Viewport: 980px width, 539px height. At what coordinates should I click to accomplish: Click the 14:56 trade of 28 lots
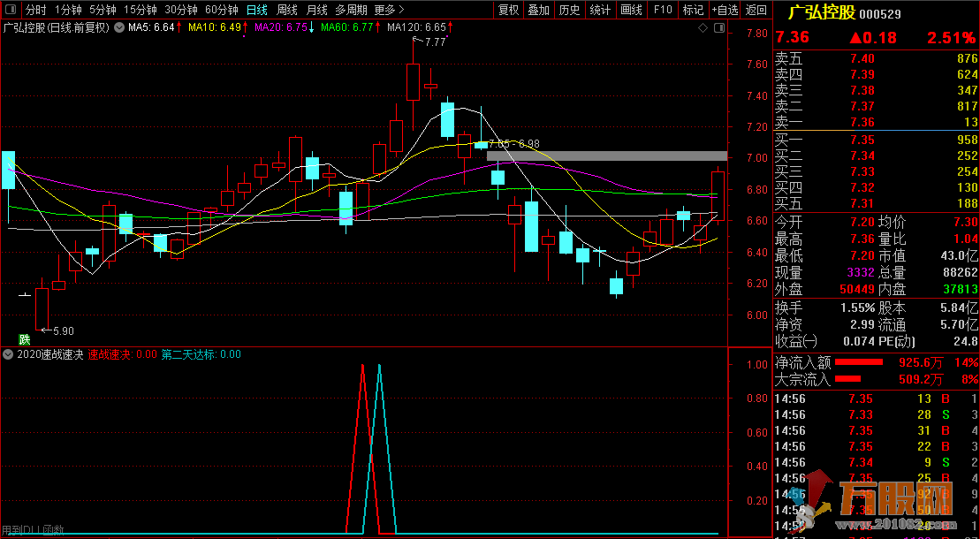pyautogui.click(x=877, y=414)
